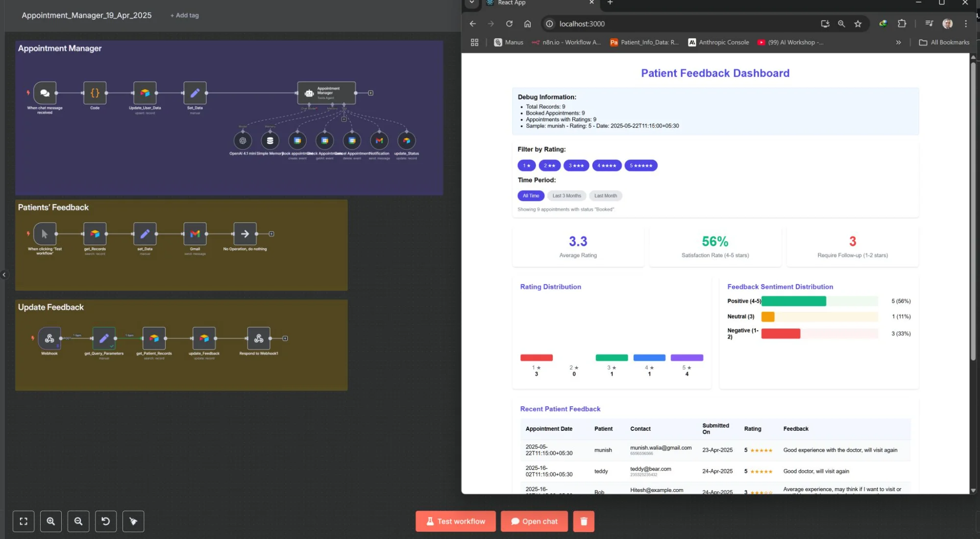Open the tab search dropdown in Chrome
This screenshot has height=539, width=980.
tap(472, 3)
